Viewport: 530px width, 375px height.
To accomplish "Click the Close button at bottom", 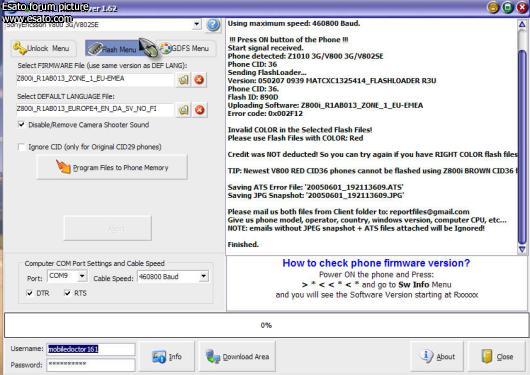I will (497, 356).
